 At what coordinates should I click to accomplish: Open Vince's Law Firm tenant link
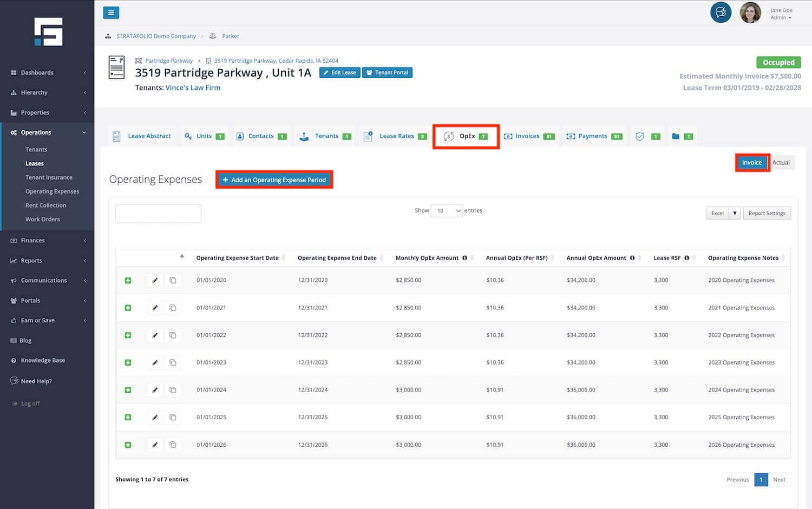click(x=193, y=88)
